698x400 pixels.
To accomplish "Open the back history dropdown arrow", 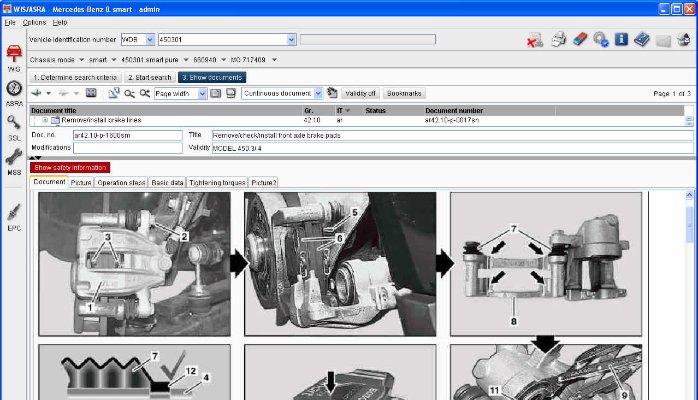I will (x=49, y=93).
